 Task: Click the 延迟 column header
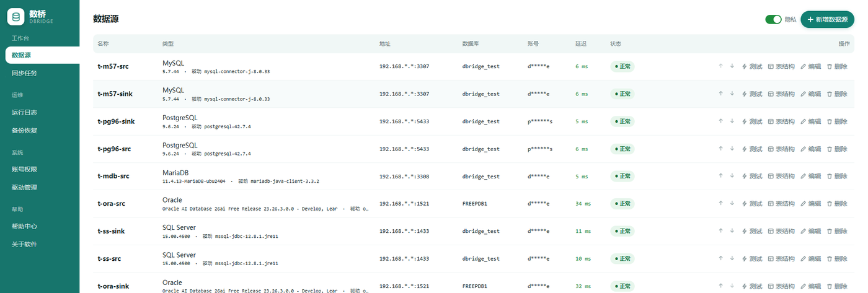coord(581,43)
